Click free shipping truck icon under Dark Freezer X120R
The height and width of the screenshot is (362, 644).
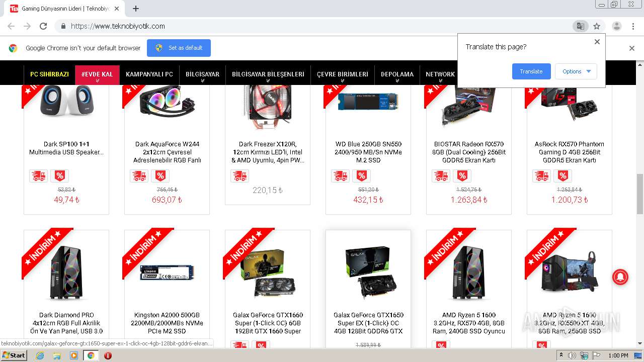coord(240,176)
